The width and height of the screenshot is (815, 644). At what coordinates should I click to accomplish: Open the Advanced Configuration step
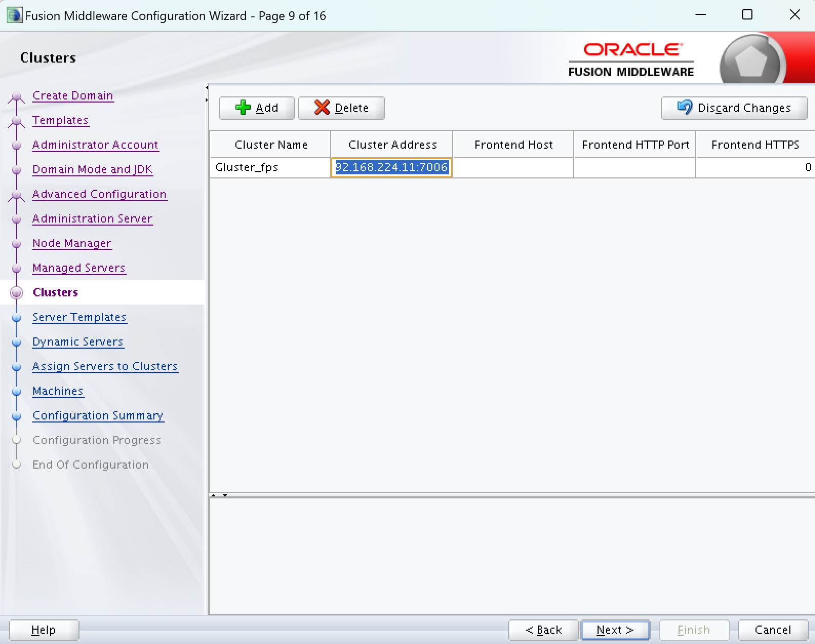pyautogui.click(x=100, y=194)
